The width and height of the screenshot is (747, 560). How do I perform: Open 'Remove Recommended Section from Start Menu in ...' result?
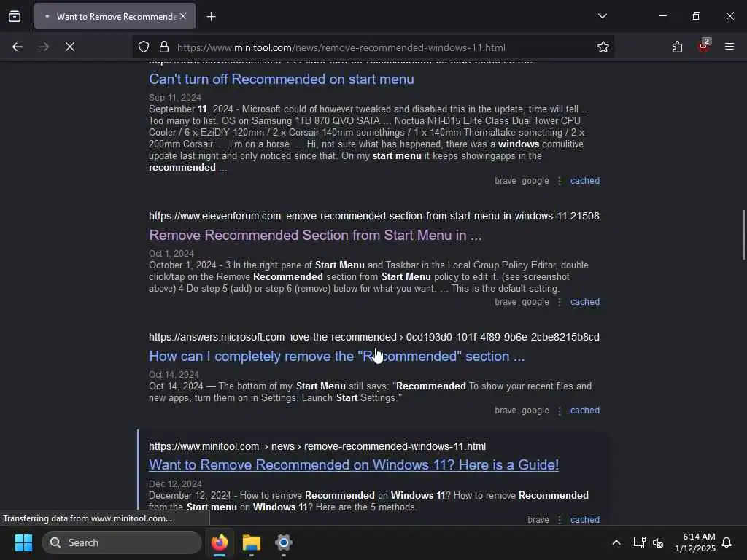315,236
